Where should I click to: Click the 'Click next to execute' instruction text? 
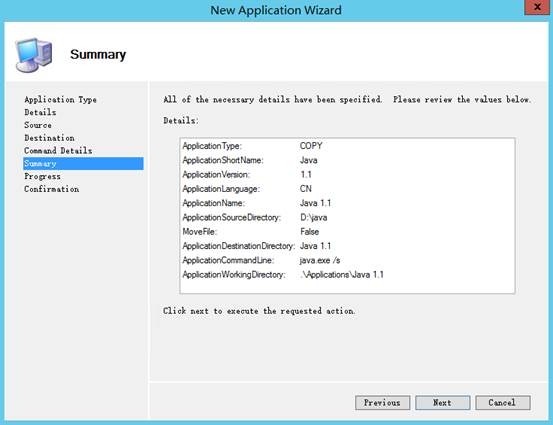pos(259,311)
